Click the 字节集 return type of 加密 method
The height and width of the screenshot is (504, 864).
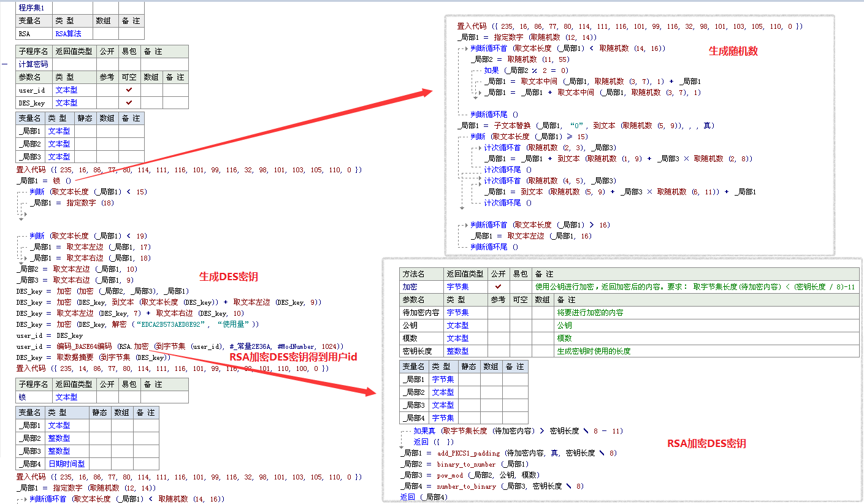coord(458,287)
